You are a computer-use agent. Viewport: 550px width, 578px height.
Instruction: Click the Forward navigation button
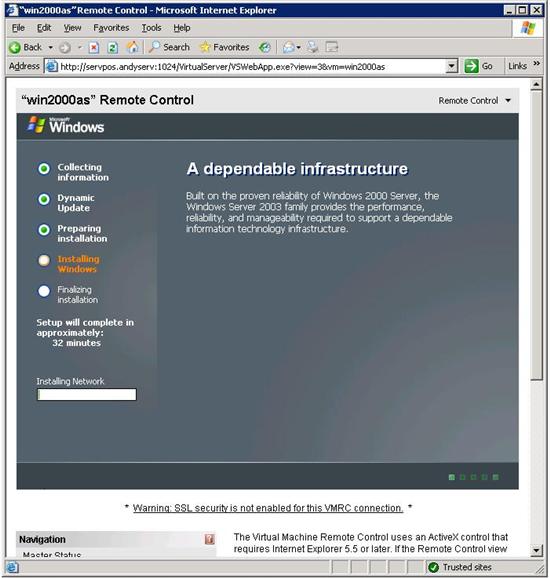[x=65, y=48]
